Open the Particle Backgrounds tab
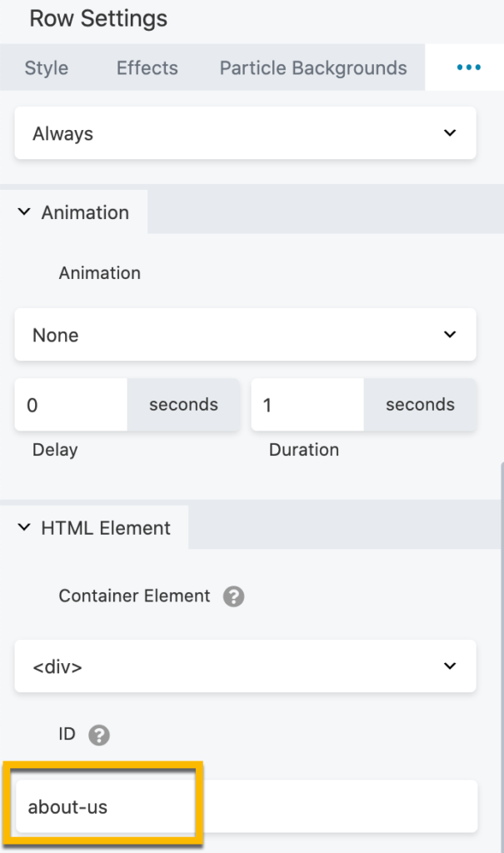This screenshot has width=504, height=853. 313,68
